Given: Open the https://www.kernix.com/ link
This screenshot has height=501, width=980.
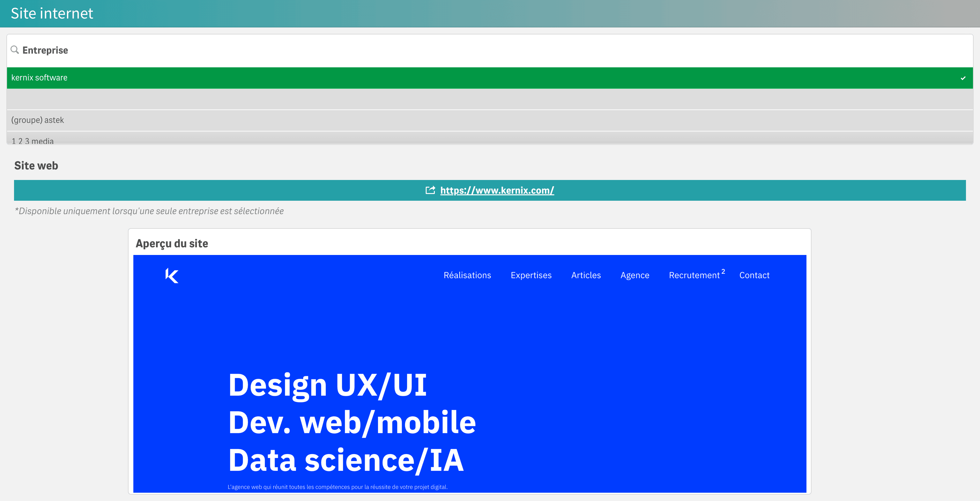Looking at the screenshot, I should click(x=497, y=190).
